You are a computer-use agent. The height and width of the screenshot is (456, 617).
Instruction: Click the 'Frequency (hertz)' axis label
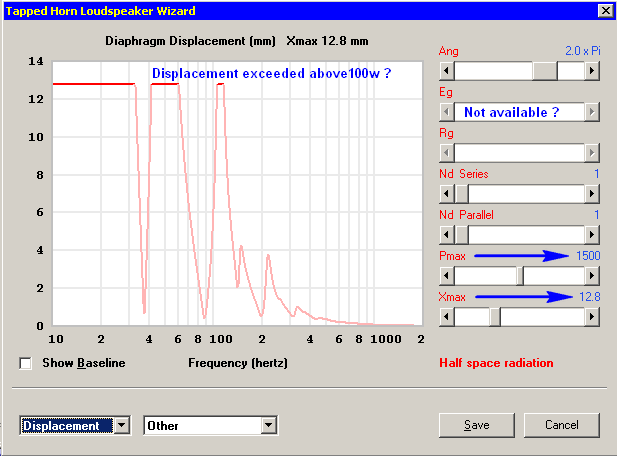click(238, 363)
